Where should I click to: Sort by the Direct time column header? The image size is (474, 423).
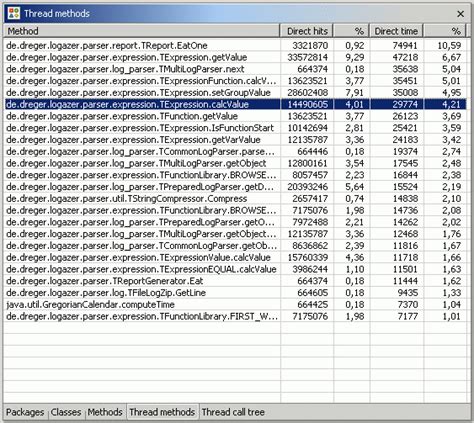396,31
